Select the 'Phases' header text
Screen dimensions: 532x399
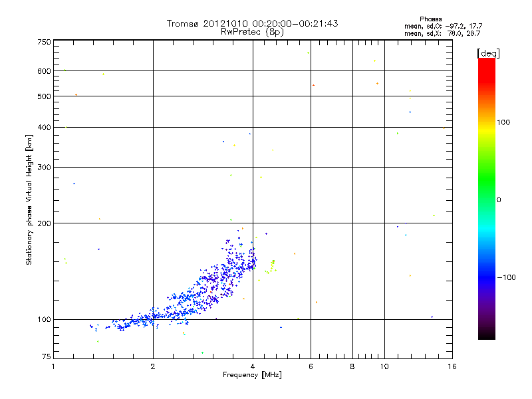pos(430,19)
